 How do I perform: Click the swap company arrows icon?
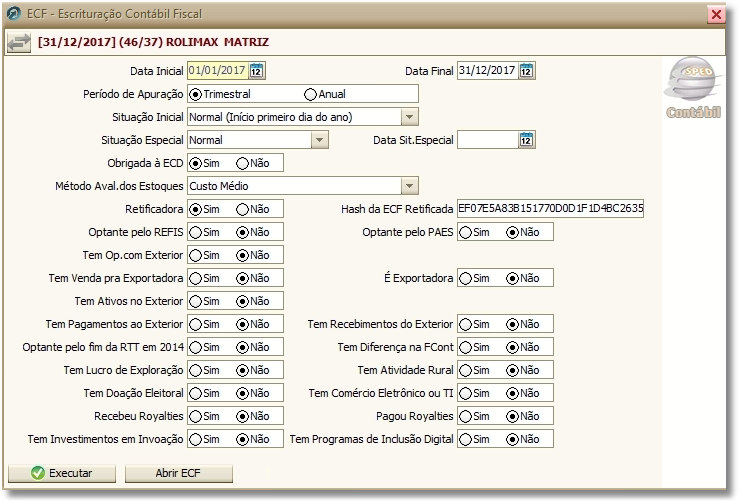coord(19,42)
